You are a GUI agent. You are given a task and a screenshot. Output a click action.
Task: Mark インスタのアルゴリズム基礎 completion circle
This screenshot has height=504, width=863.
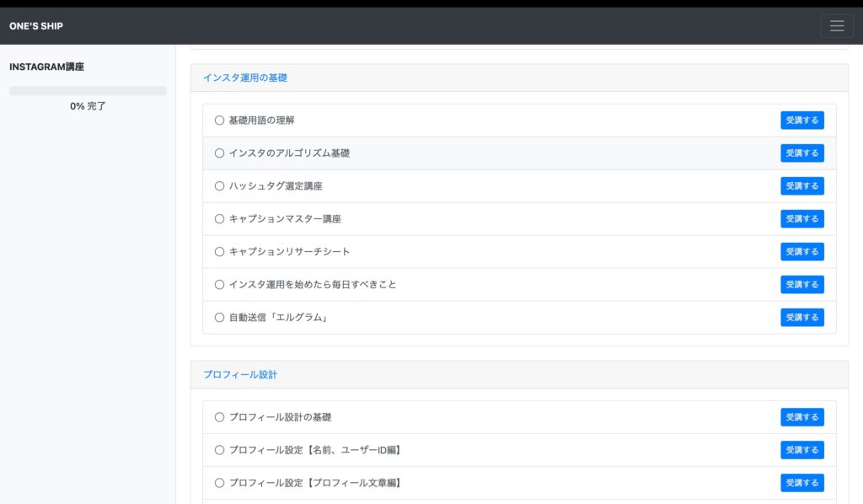click(220, 153)
